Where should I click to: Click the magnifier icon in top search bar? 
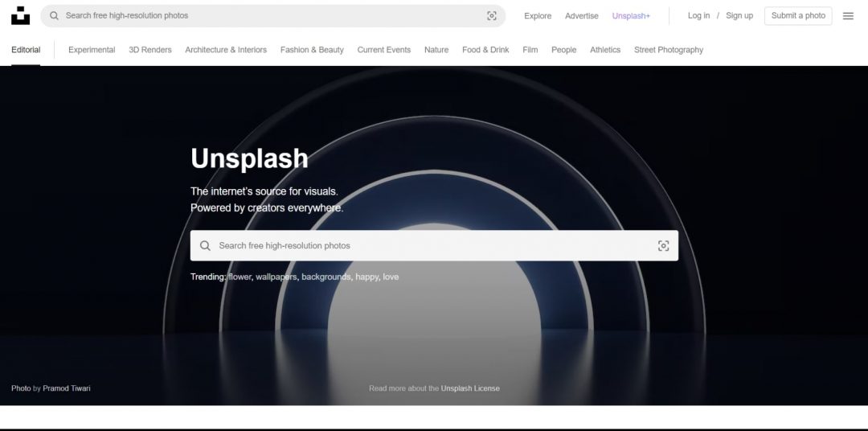pos(55,15)
